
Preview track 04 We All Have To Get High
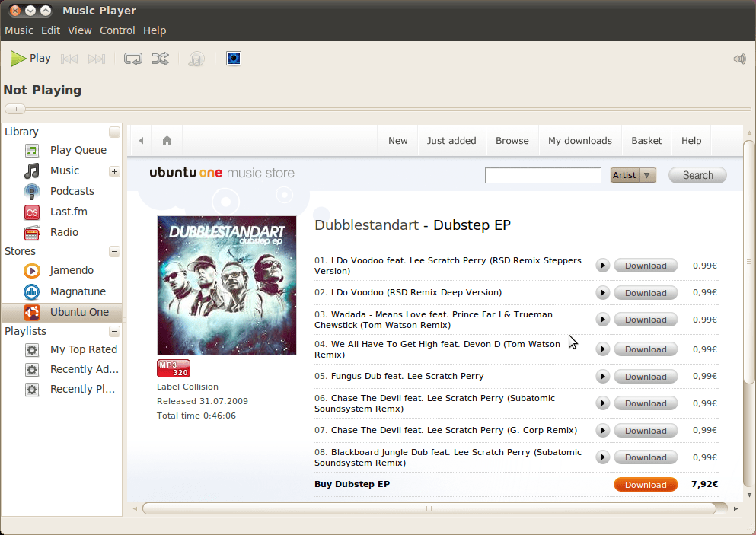(602, 349)
